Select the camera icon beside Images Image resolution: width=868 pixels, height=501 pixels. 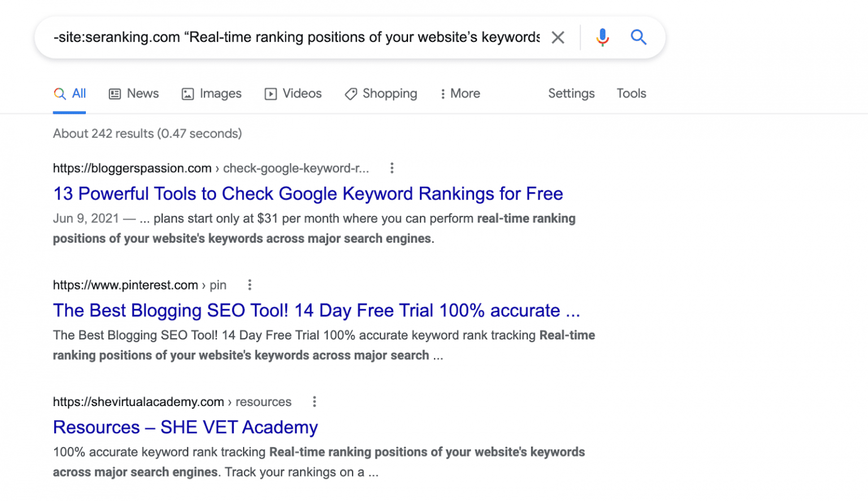(186, 93)
